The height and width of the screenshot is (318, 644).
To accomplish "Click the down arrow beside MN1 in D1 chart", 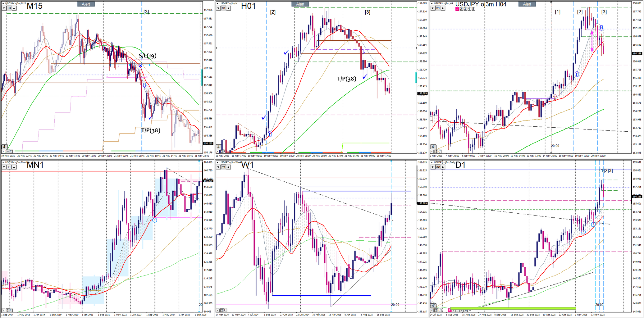I will tap(433, 167).
